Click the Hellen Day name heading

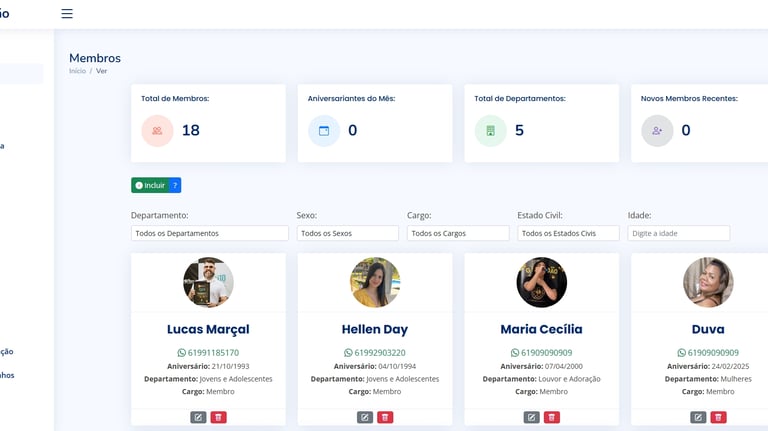point(375,330)
